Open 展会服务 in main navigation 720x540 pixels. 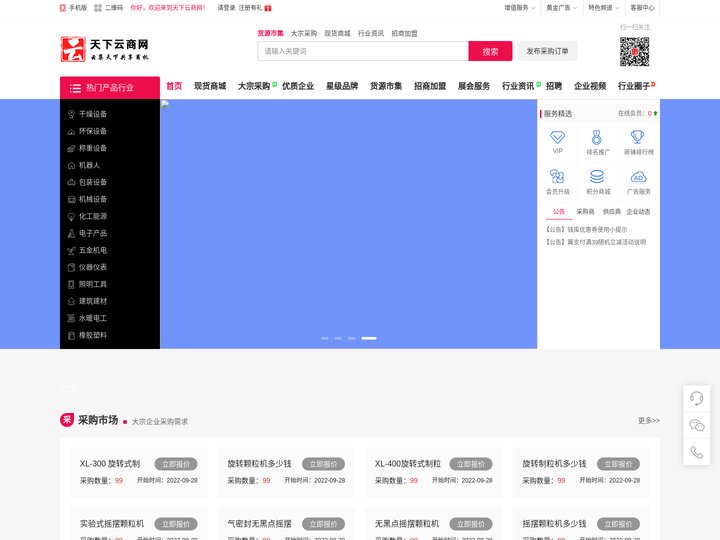pyautogui.click(x=473, y=86)
